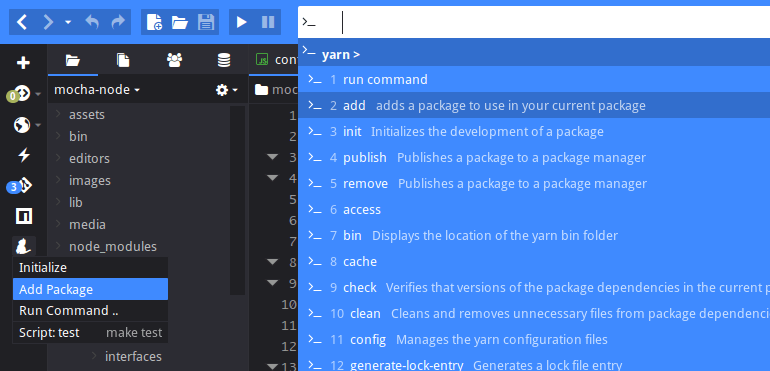The width and height of the screenshot is (770, 371).
Task: Click the lightning bolt sidebar icon
Action: point(24,155)
